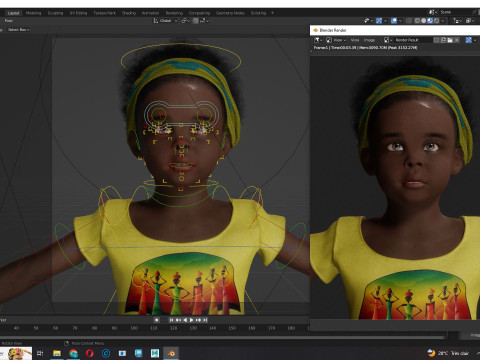Open Google Chrome from the taskbar
480x360 pixels.
pos(73,353)
